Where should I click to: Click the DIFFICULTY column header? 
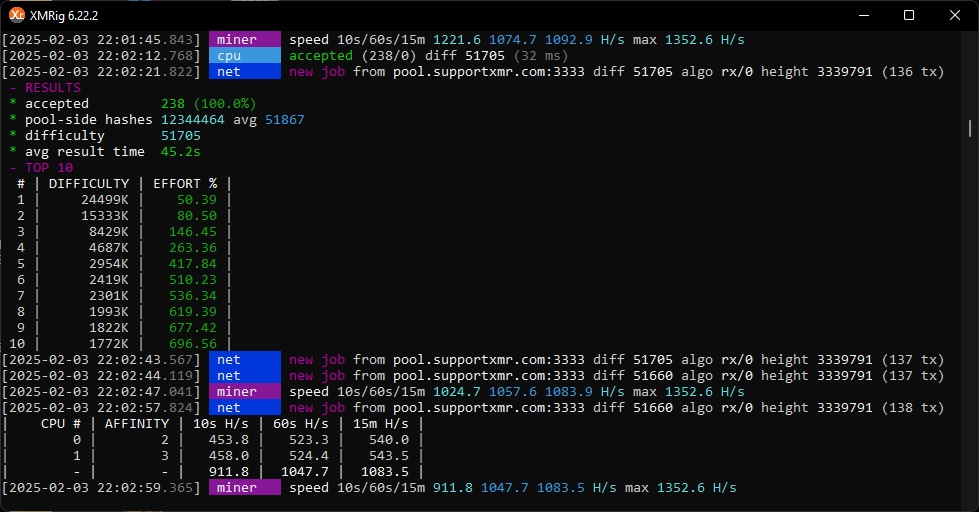[x=89, y=184]
